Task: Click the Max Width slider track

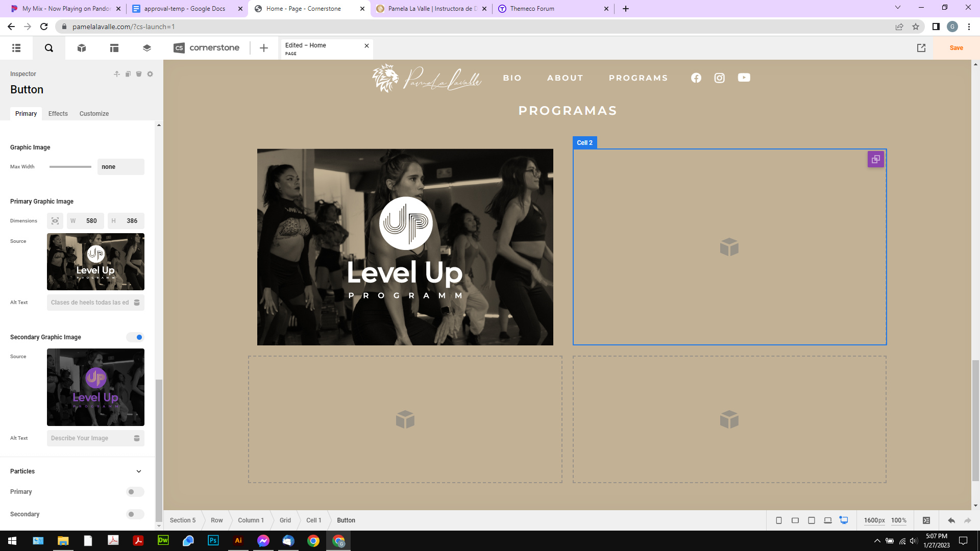Action: 70,167
